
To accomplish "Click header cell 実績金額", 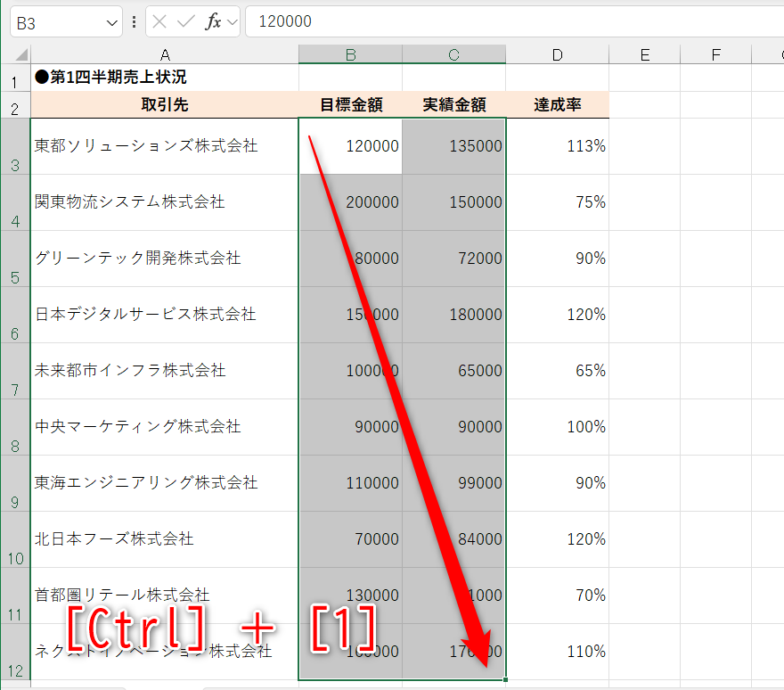I will click(454, 104).
